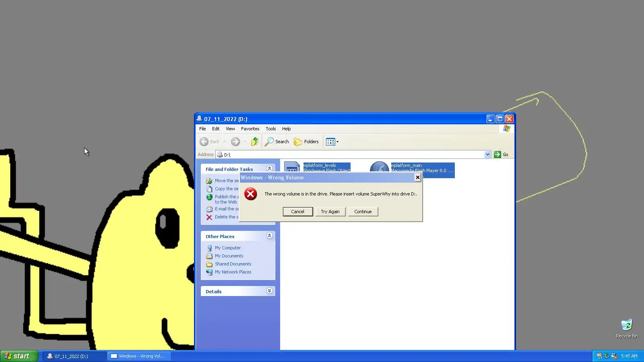644x362 pixels.
Task: Collapse the Other Places panel
Action: point(269,236)
